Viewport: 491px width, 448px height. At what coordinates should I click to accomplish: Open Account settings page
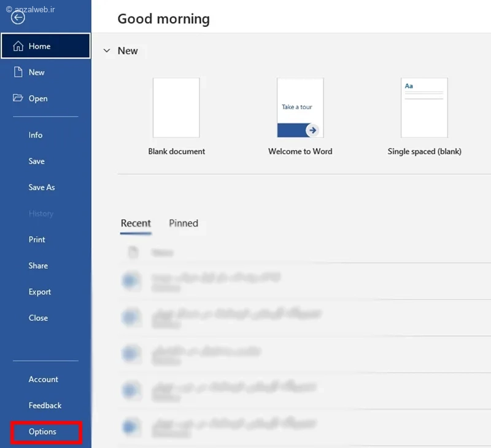pos(44,379)
